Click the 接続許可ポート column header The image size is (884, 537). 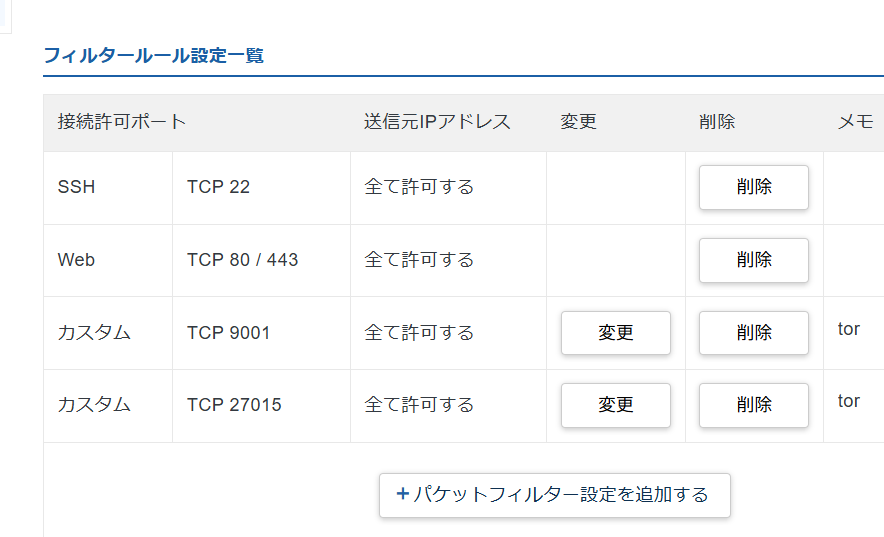click(122, 122)
